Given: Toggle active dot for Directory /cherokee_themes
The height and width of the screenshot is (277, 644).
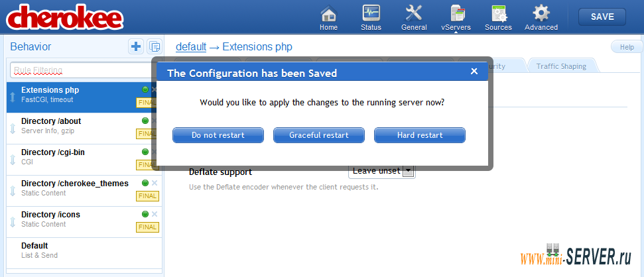Looking at the screenshot, I should point(145,183).
